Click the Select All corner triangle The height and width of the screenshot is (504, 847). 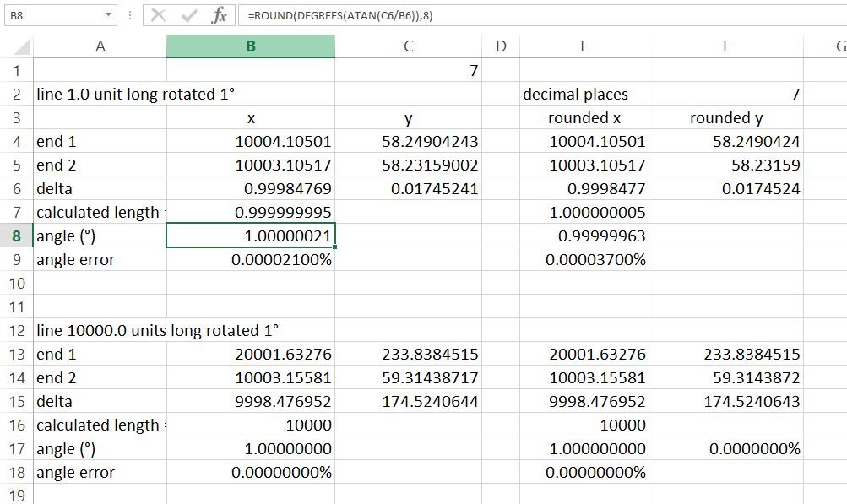(x=22, y=46)
